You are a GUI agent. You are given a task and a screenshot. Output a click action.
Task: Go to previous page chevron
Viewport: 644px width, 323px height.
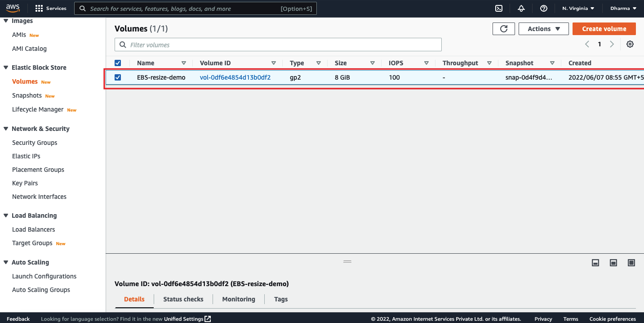pos(587,44)
